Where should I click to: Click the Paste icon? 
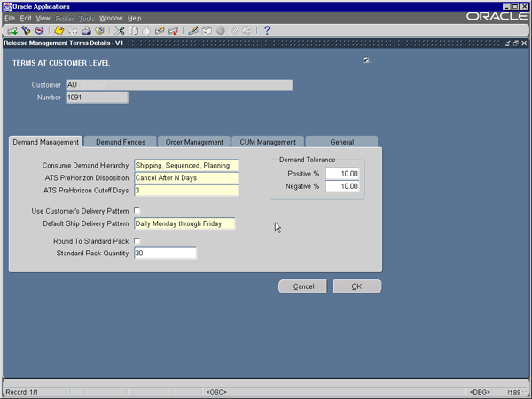(146, 31)
